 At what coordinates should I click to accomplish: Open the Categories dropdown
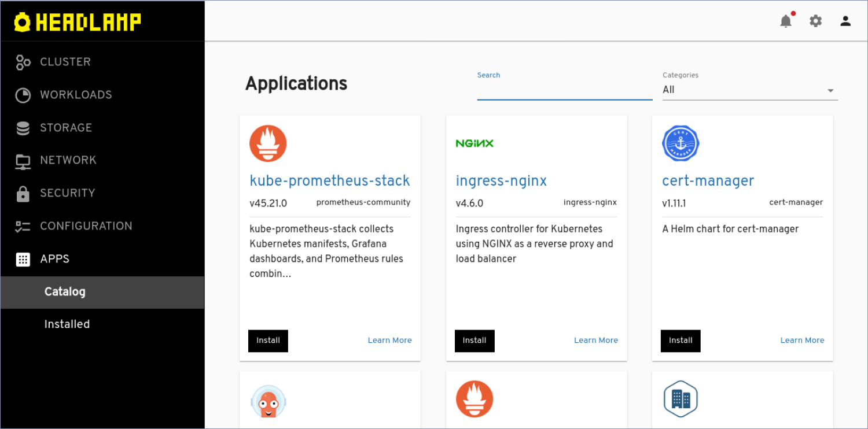[750, 90]
